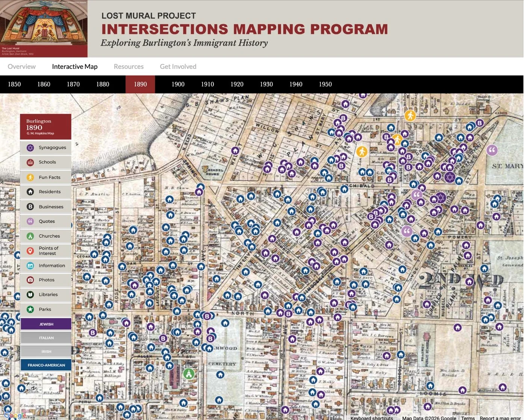Screen dimensions: 524x420
Task: Select the Information legend icon
Action: (30, 266)
